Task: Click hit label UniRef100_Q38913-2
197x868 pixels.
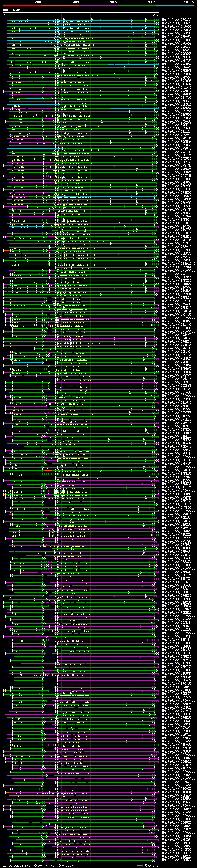Action: coord(179,264)
